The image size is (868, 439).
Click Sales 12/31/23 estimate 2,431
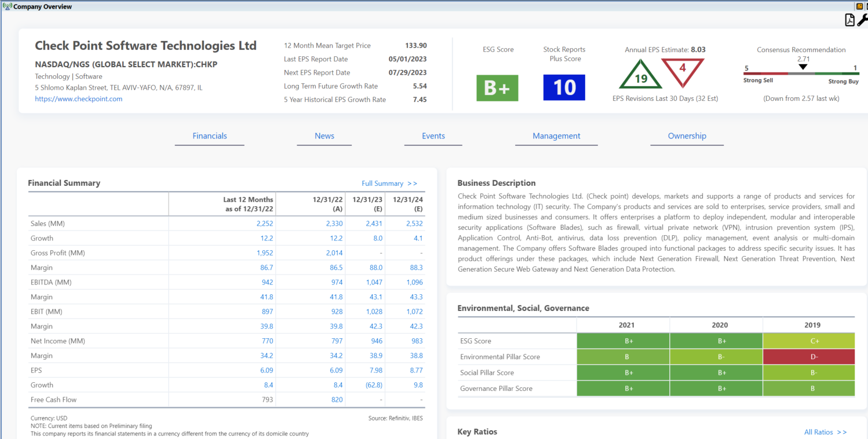coord(374,224)
